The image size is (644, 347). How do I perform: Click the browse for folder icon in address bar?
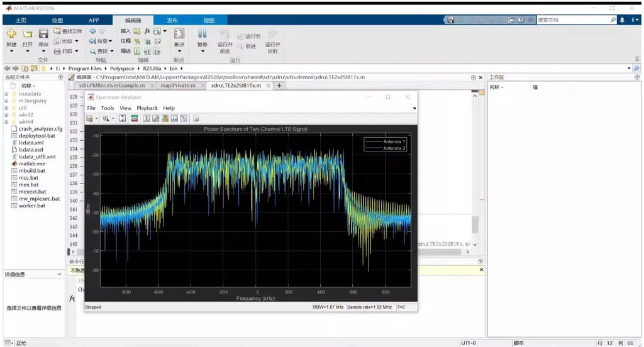[34, 69]
